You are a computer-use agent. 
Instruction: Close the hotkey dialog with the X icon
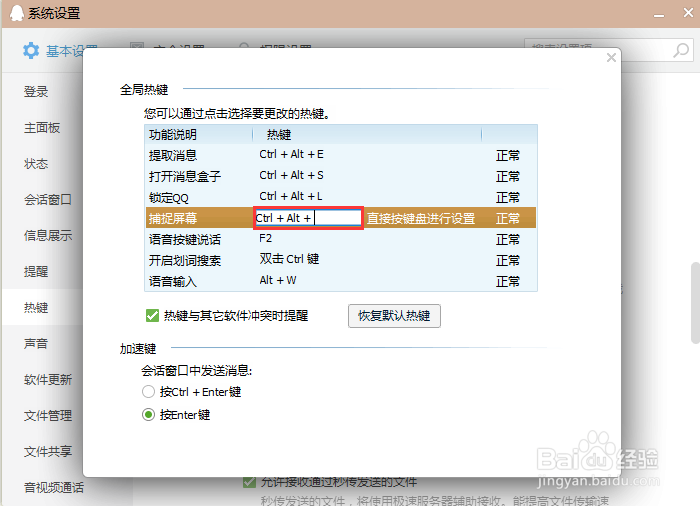tap(611, 58)
